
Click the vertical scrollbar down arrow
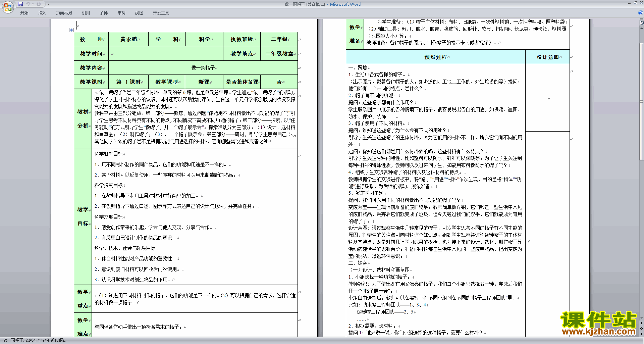pos(642,318)
